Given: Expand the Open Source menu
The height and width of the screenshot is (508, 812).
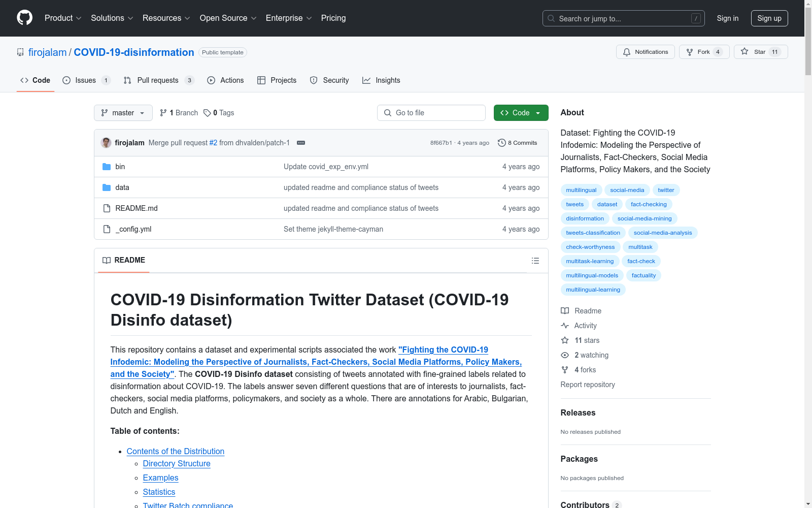Looking at the screenshot, I should coord(228,18).
